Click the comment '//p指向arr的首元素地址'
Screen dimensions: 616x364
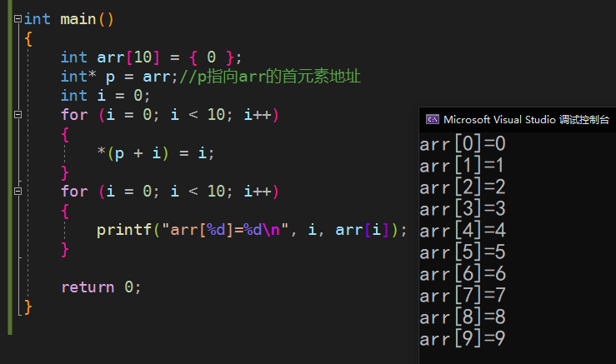pyautogui.click(x=270, y=76)
